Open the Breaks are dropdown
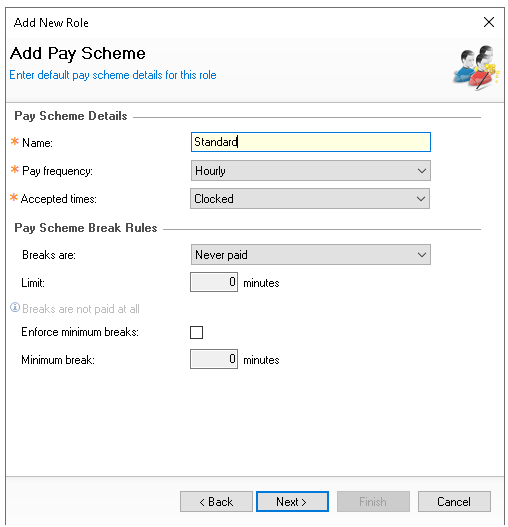 coord(311,255)
